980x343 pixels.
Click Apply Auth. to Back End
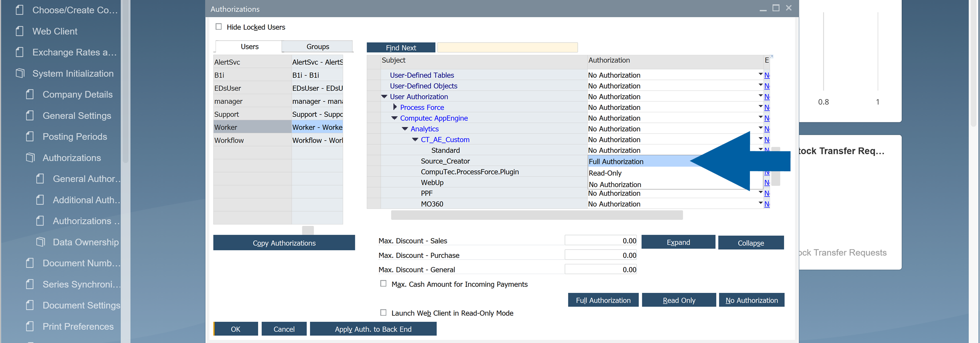pos(373,329)
